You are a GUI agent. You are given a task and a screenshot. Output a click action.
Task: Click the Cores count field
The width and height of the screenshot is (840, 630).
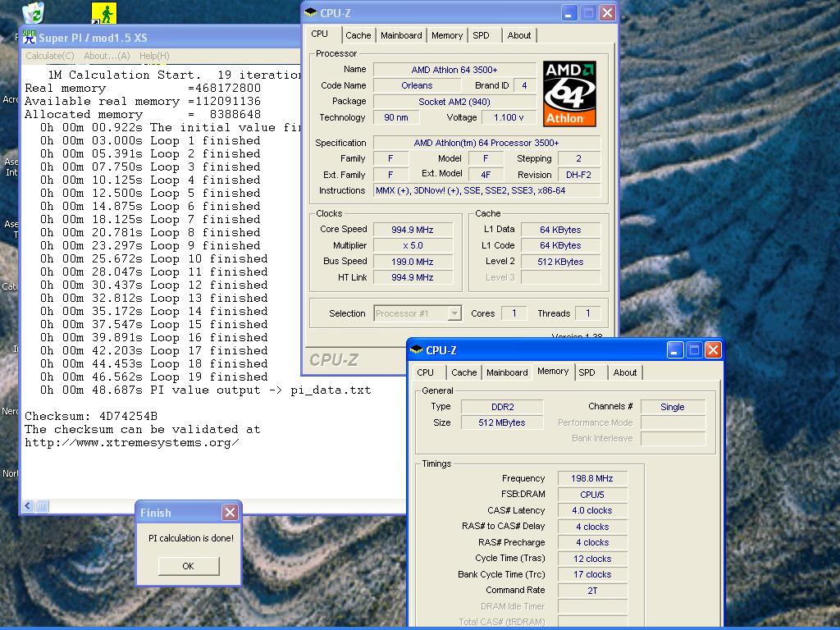pos(514,313)
